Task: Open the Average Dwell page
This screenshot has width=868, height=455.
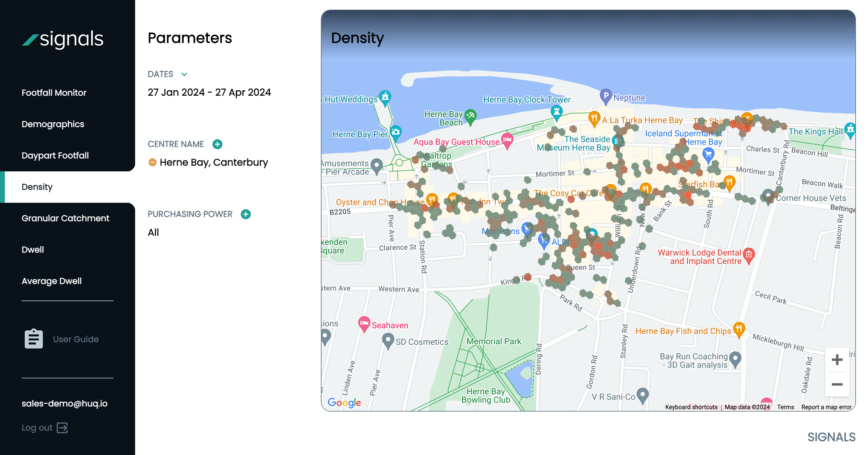Action: (x=52, y=281)
